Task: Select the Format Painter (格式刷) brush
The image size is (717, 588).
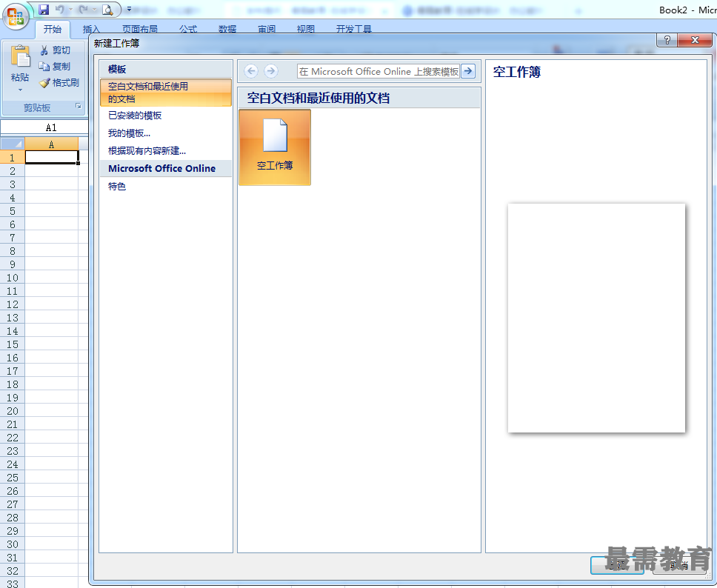Action: click(x=44, y=83)
